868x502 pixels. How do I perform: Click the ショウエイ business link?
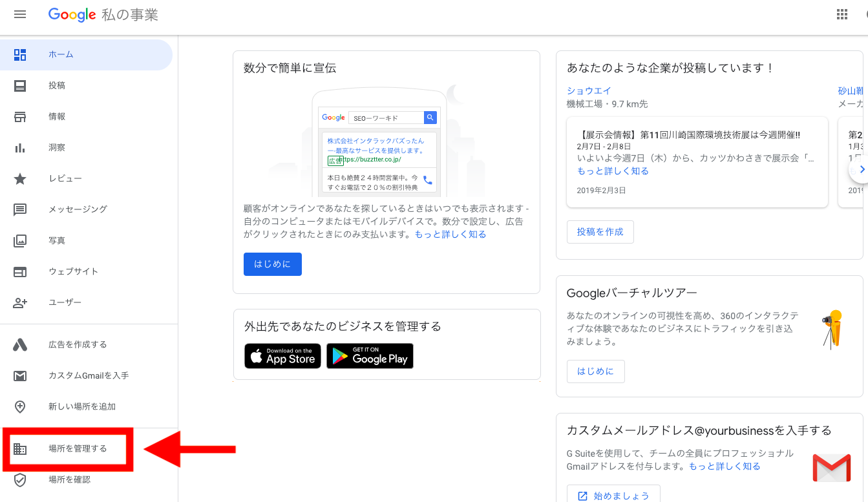tap(589, 91)
